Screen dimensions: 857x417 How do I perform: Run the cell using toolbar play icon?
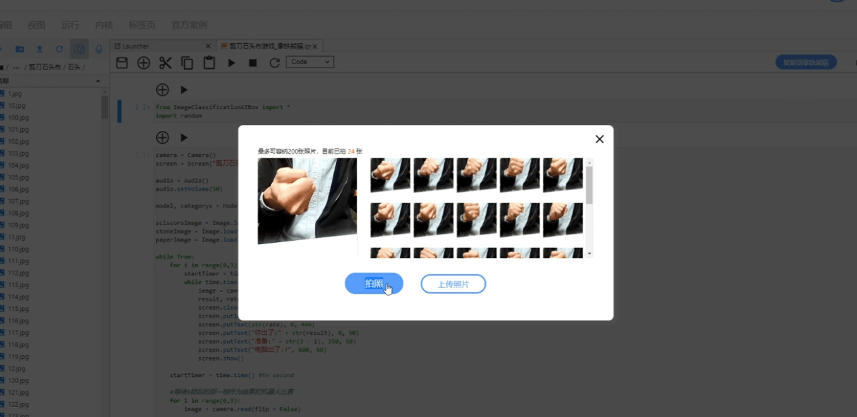(x=231, y=63)
